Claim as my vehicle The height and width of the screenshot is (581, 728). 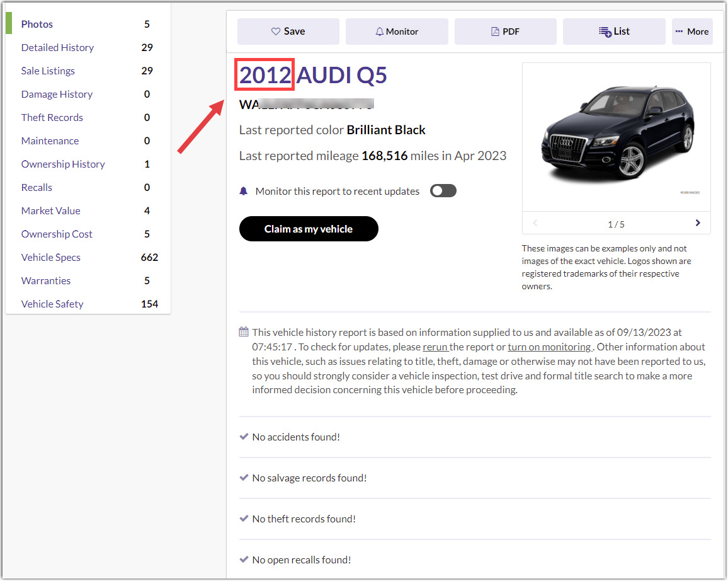coord(309,229)
